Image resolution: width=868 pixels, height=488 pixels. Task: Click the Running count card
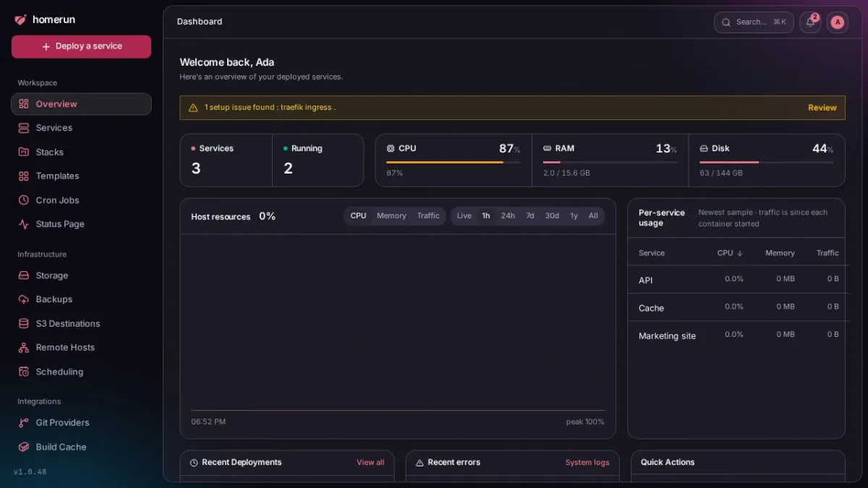click(318, 160)
